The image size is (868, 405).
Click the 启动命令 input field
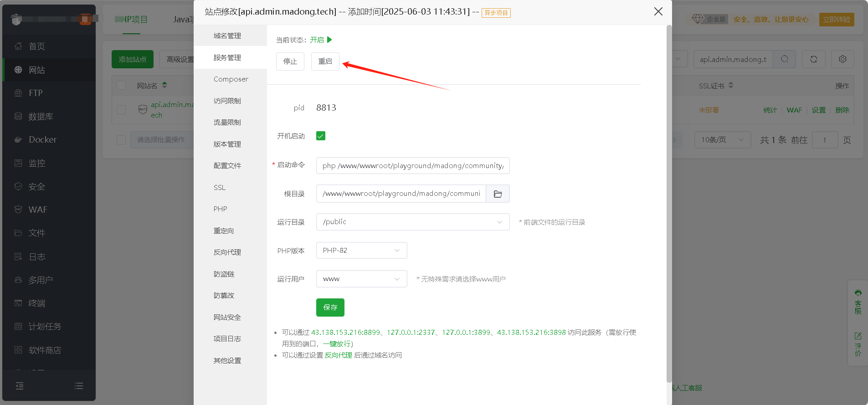pos(412,166)
